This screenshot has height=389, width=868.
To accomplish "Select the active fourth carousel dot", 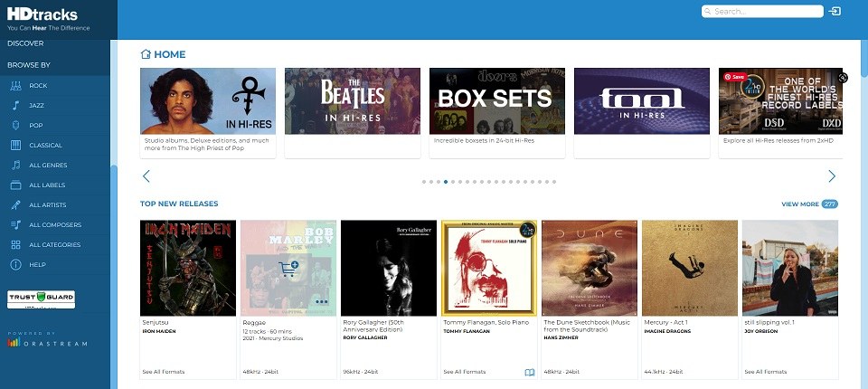I will point(446,182).
